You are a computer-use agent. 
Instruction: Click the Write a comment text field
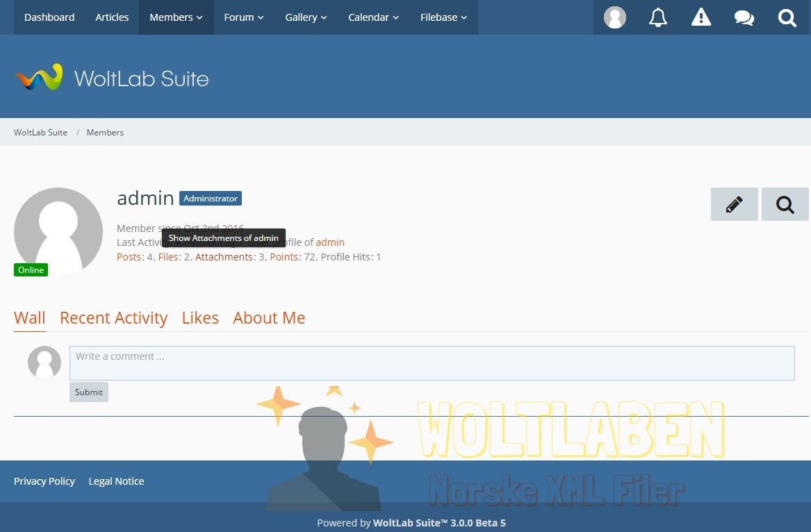[432, 363]
